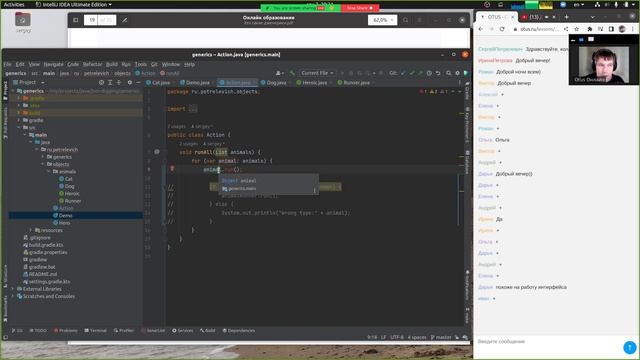Click the PDF viewer edit pencil icon

124,20
